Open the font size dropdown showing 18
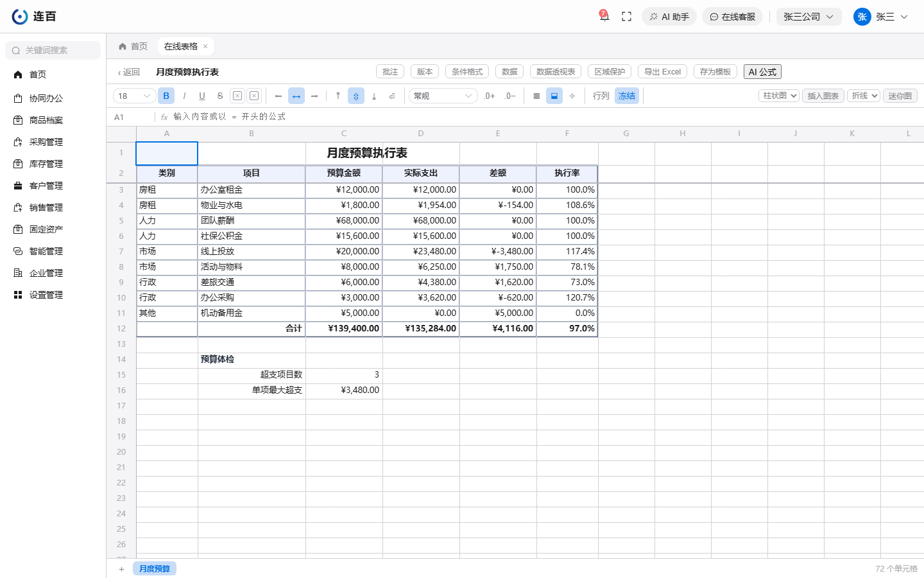Viewport: 924px width, 578px height. pyautogui.click(x=135, y=96)
